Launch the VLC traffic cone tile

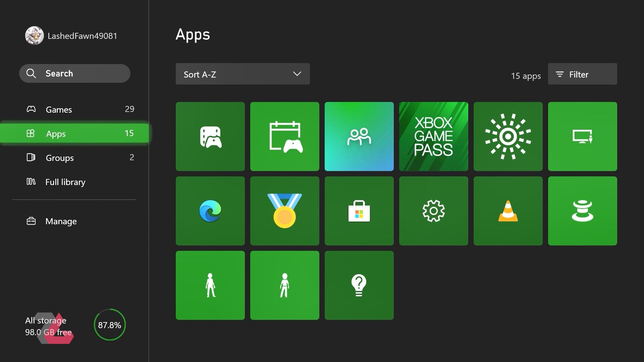(508, 211)
